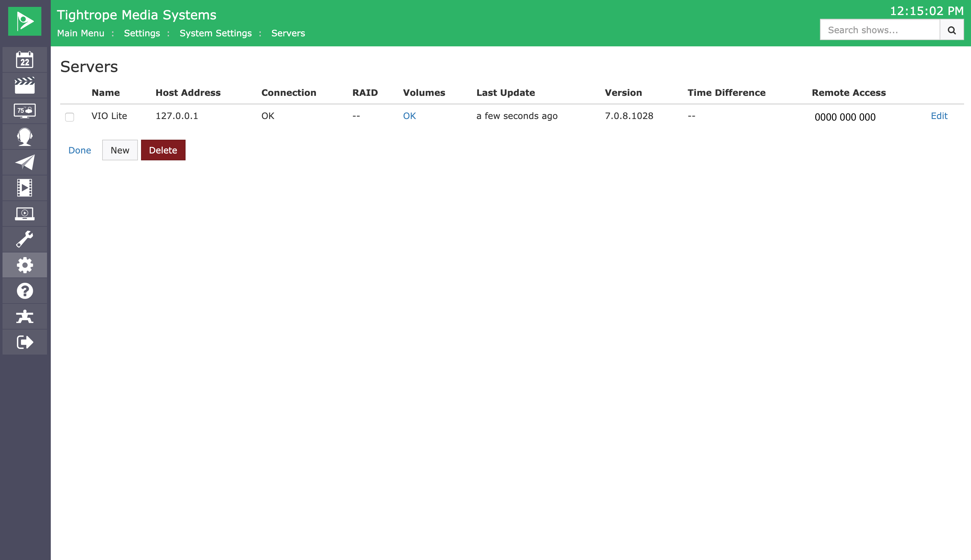Viewport: 971px width, 560px height.
Task: Open the gear settings icon
Action: click(x=25, y=265)
